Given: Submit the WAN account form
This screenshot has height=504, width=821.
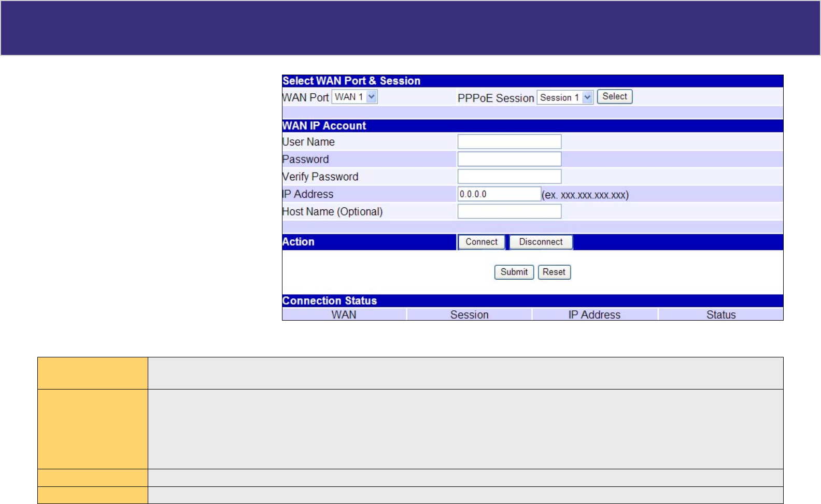Looking at the screenshot, I should click(514, 272).
